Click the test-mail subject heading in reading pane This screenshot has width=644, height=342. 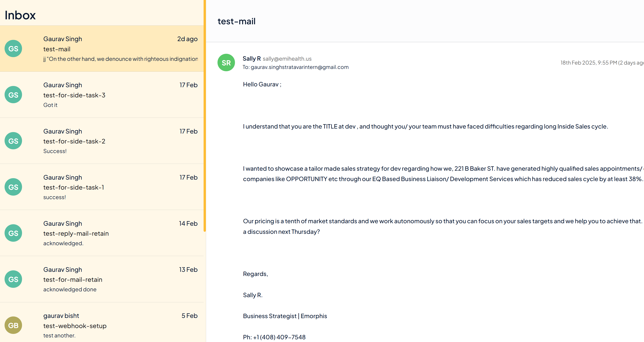[236, 21]
